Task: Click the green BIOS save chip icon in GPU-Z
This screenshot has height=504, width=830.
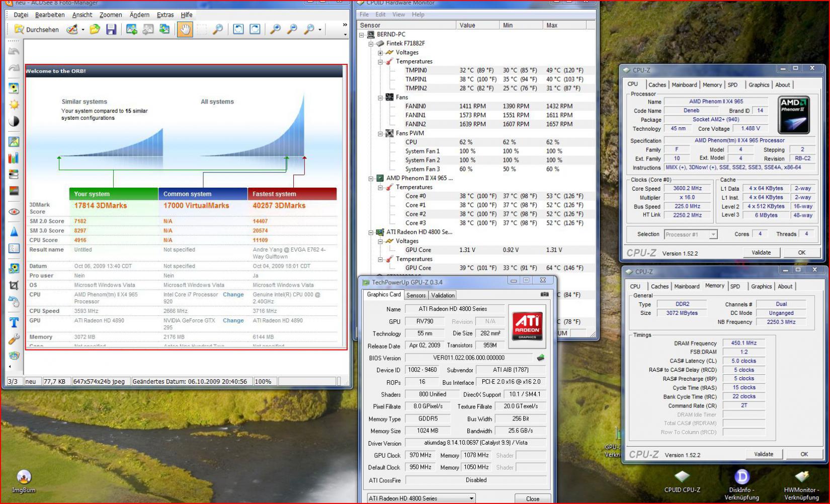Action: 541,358
